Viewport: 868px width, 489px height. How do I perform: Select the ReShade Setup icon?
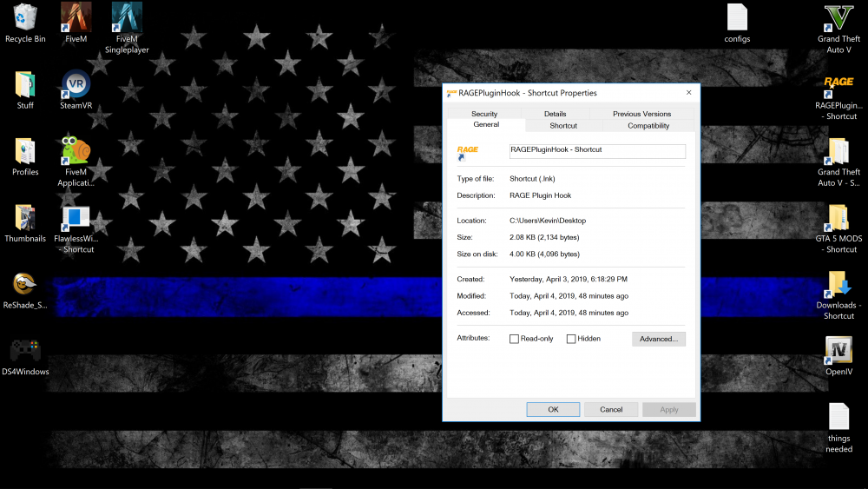pyautogui.click(x=25, y=283)
